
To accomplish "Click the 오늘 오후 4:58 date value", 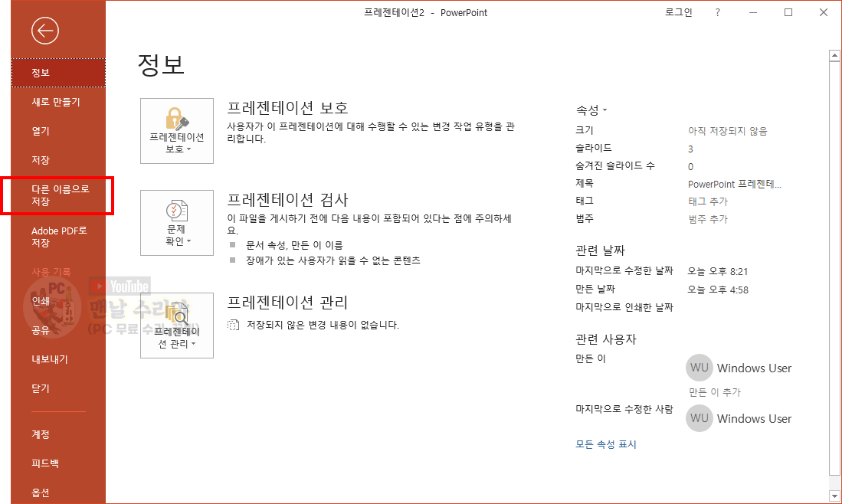I will pos(718,290).
